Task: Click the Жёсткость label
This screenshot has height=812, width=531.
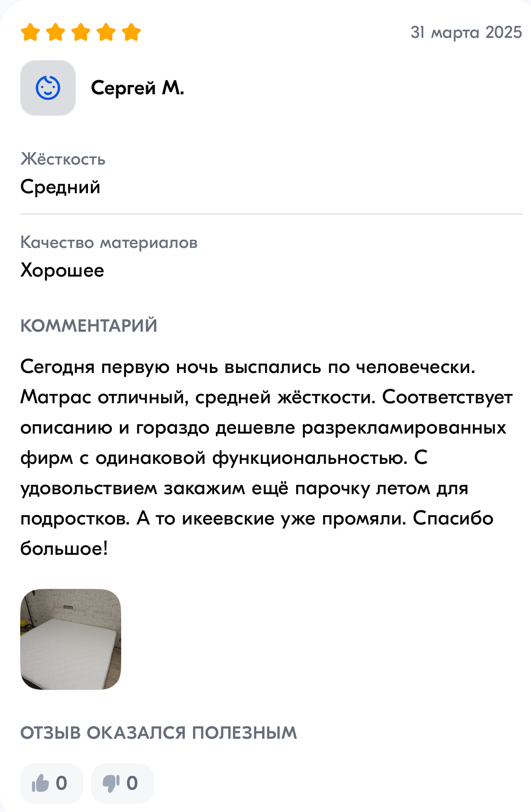Action: tap(63, 159)
